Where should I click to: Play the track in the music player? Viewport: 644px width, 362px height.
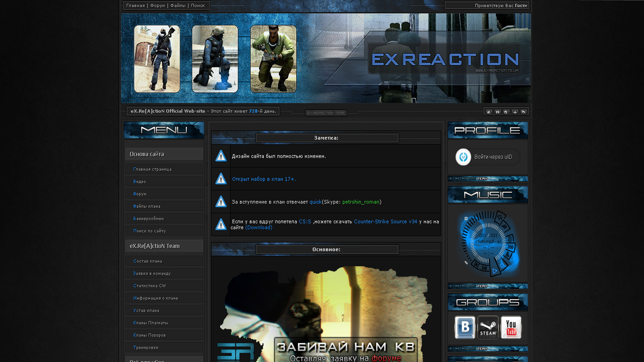coord(494,271)
